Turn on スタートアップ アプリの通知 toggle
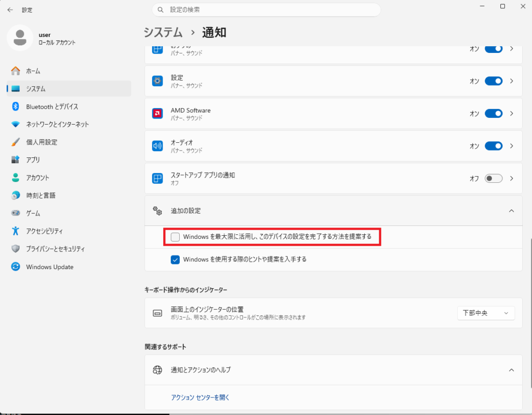The width and height of the screenshot is (532, 415). pos(494,179)
